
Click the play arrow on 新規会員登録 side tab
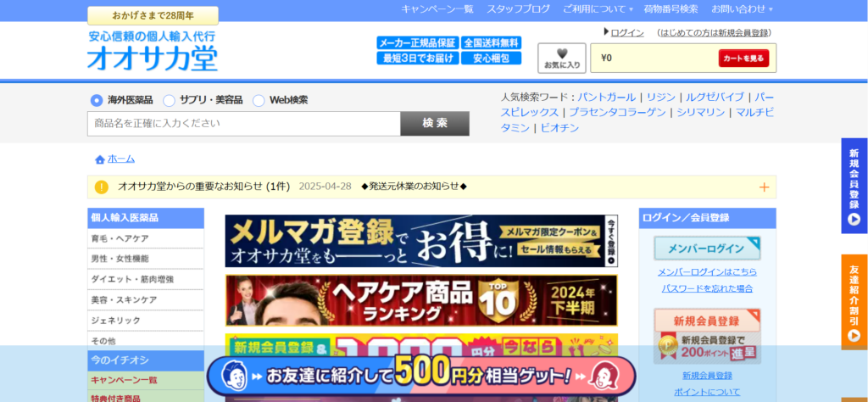[x=854, y=220]
